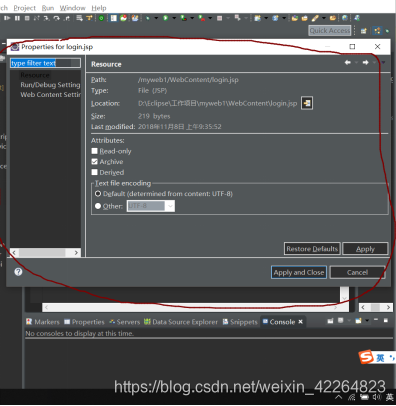The width and height of the screenshot is (396, 406).
Task: Show hidden tray icons chevron
Action: (338, 397)
